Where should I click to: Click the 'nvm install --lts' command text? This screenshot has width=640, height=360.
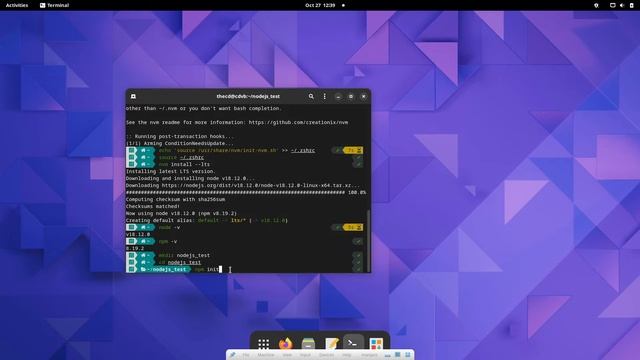[x=184, y=164]
